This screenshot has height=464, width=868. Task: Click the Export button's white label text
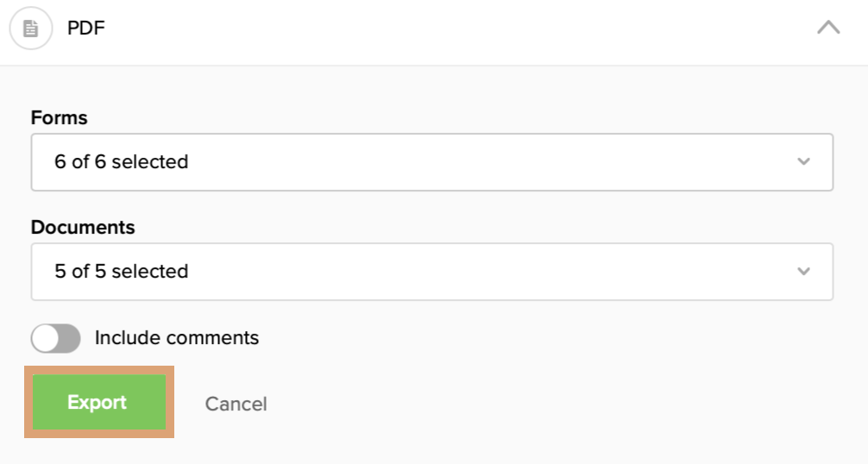point(97,403)
